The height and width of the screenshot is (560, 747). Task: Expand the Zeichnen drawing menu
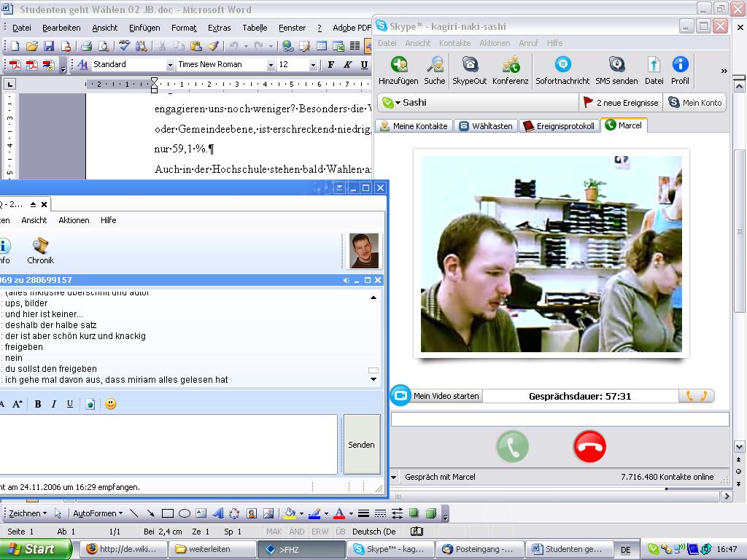[x=28, y=513]
